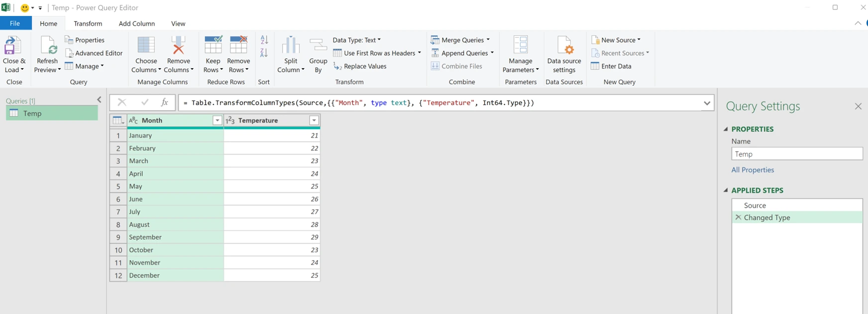This screenshot has width=868, height=314.
Task: Switch to the Transform tab
Action: point(88,23)
